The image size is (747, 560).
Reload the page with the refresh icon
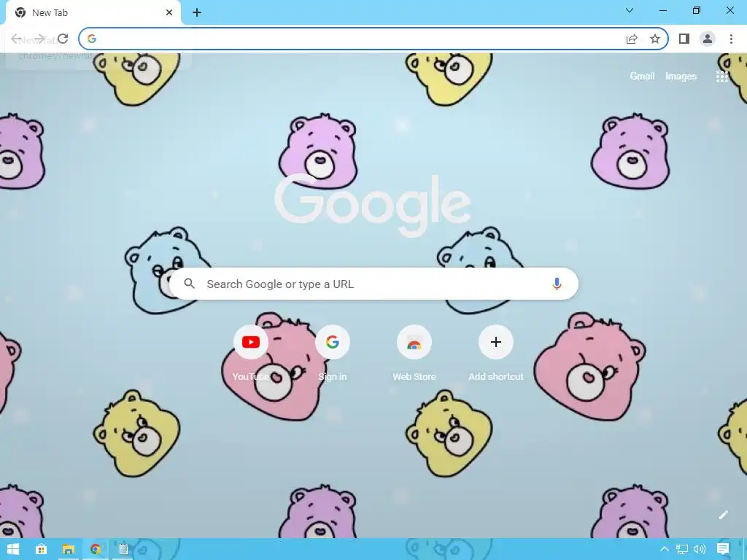point(63,39)
